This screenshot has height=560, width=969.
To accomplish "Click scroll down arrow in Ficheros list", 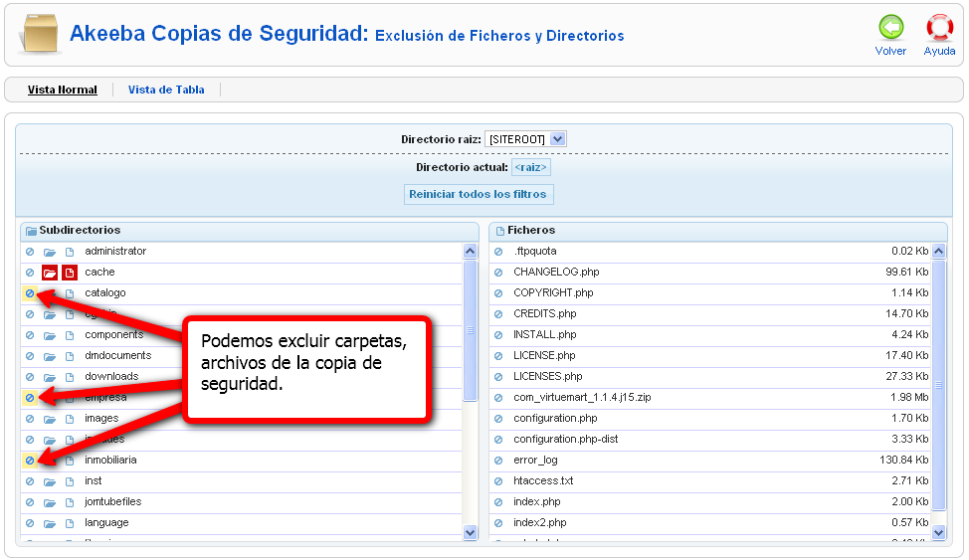I will click(939, 532).
